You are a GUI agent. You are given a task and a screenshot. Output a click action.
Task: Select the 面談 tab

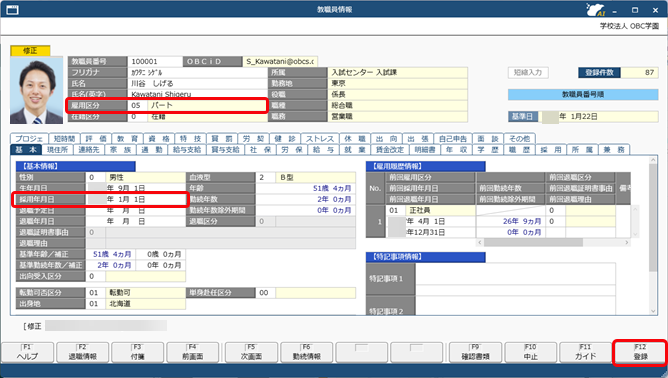488,139
